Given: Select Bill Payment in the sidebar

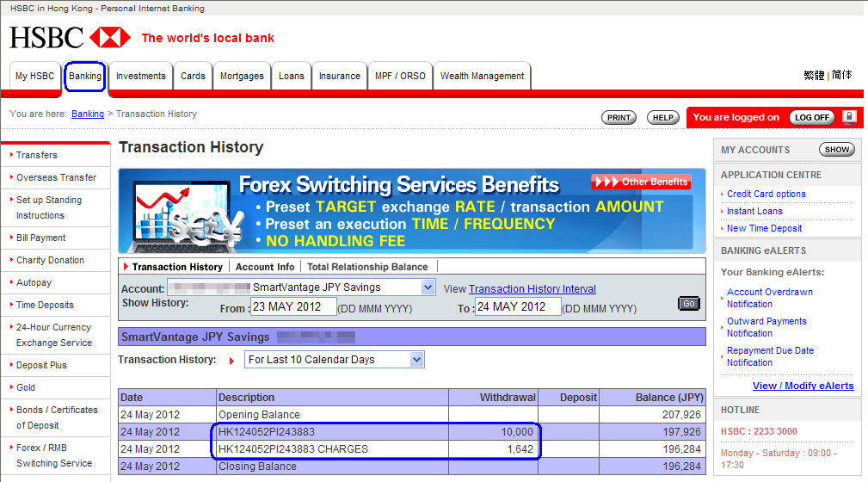Looking at the screenshot, I should 41,238.
